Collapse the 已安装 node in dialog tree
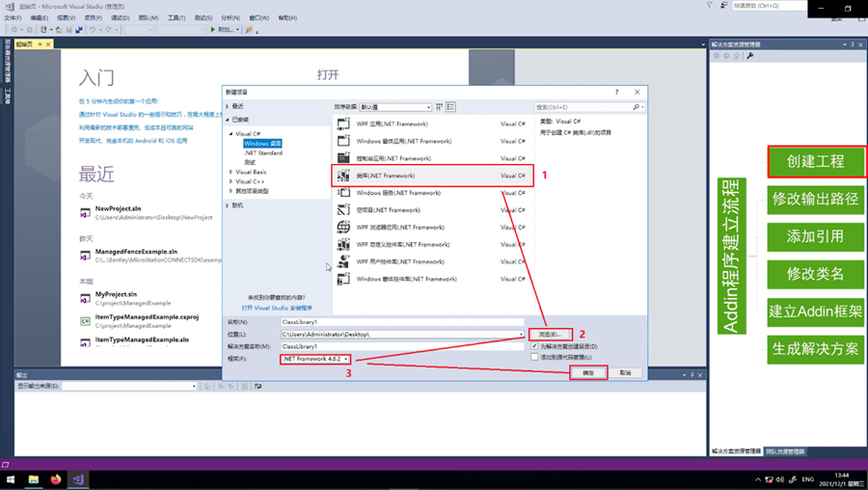The image size is (868, 490). coord(227,120)
